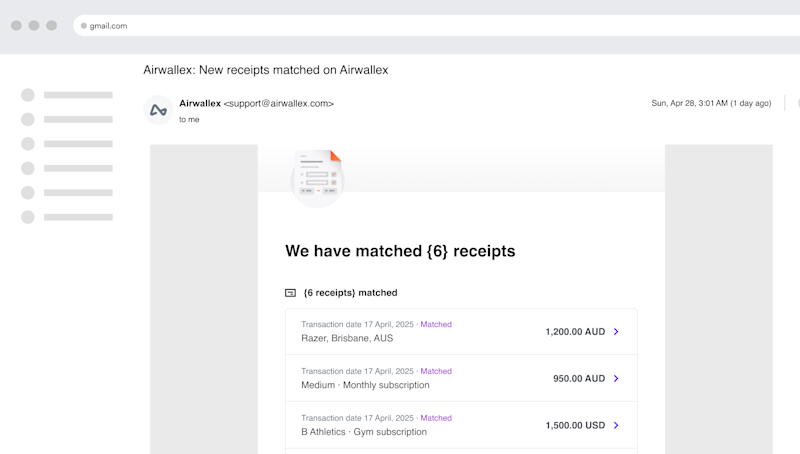
Task: Click the {6 receipts} matched label
Action: [350, 293]
